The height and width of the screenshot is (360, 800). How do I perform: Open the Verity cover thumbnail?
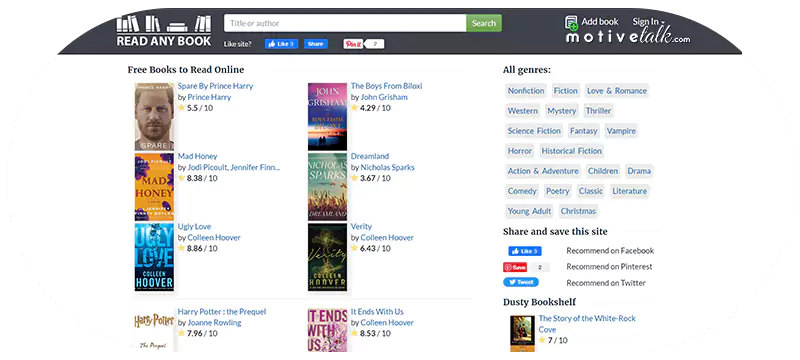point(328,257)
